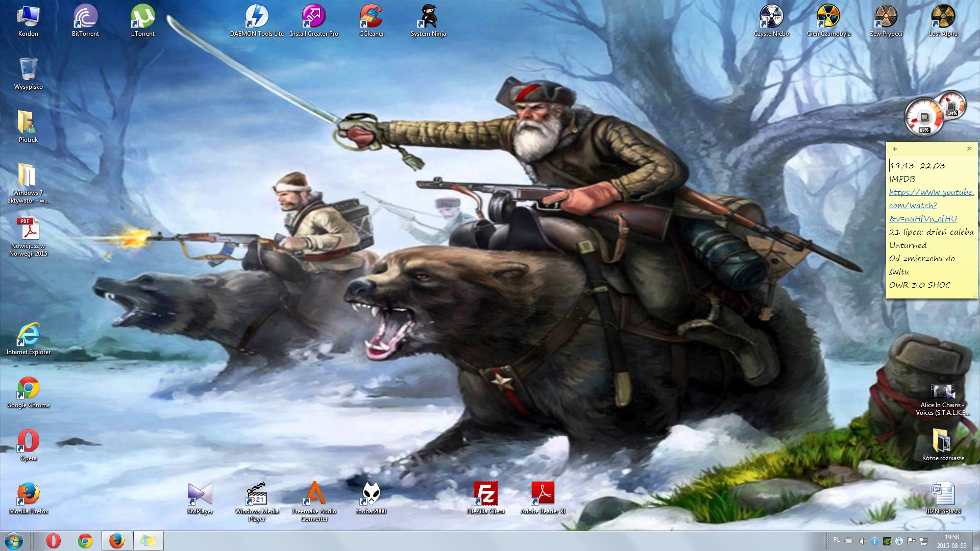Open DAEMON Tools Lite shortcut
This screenshot has width=980, height=551.
click(257, 21)
